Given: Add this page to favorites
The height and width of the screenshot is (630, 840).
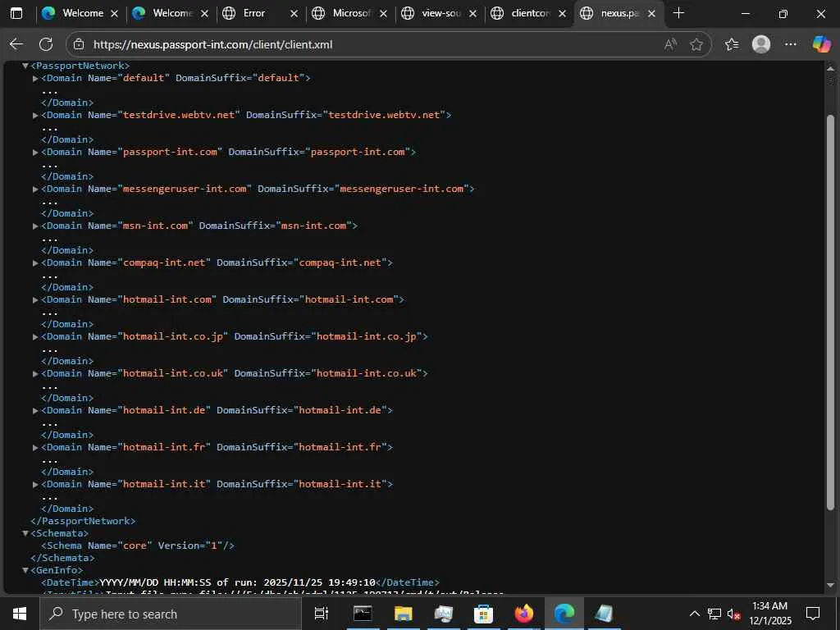Looking at the screenshot, I should pyautogui.click(x=696, y=44).
